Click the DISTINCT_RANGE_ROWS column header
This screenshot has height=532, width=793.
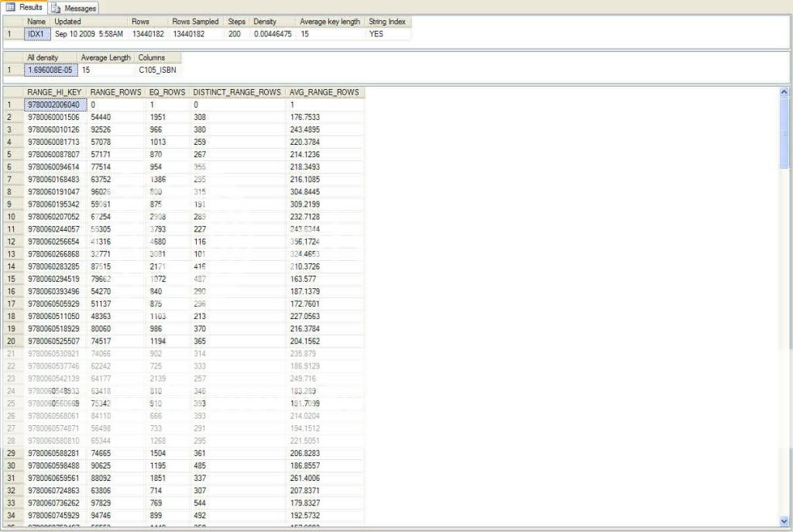click(x=237, y=93)
